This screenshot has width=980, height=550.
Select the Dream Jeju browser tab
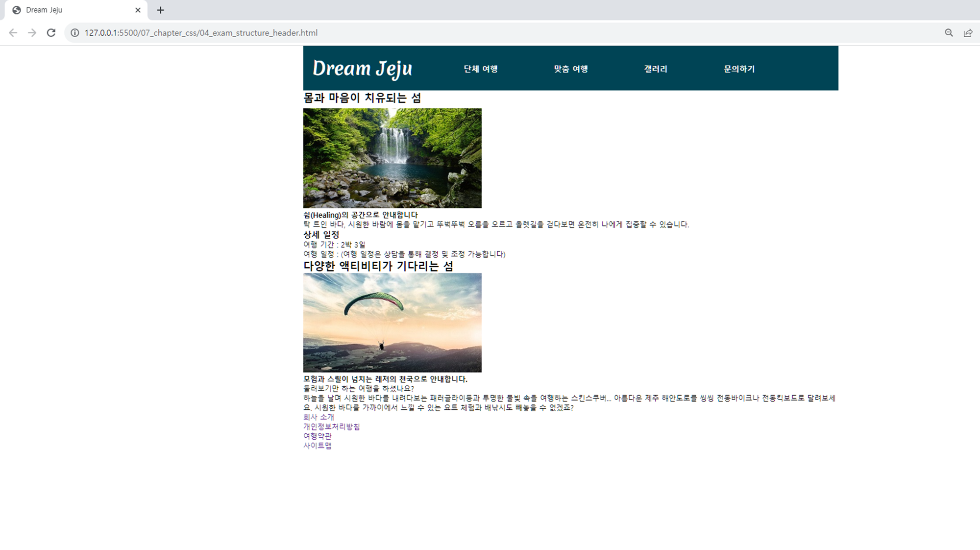(x=73, y=10)
